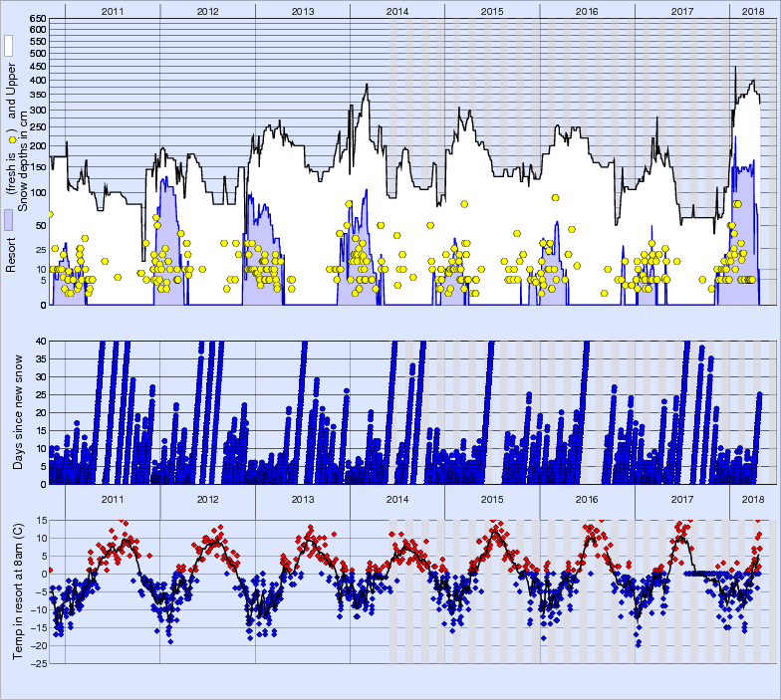
Task: Click the 650 tick on snow depth axis
Action: click(x=36, y=19)
